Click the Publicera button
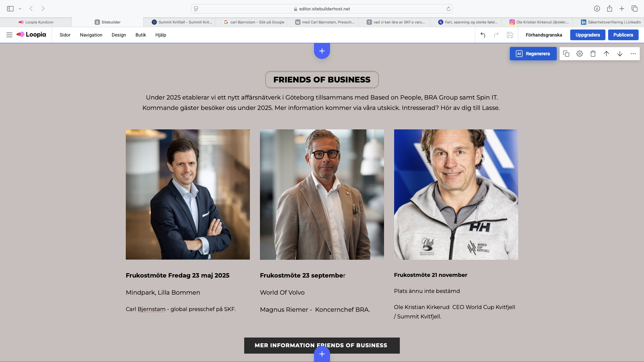The height and width of the screenshot is (362, 644). pos(623,35)
